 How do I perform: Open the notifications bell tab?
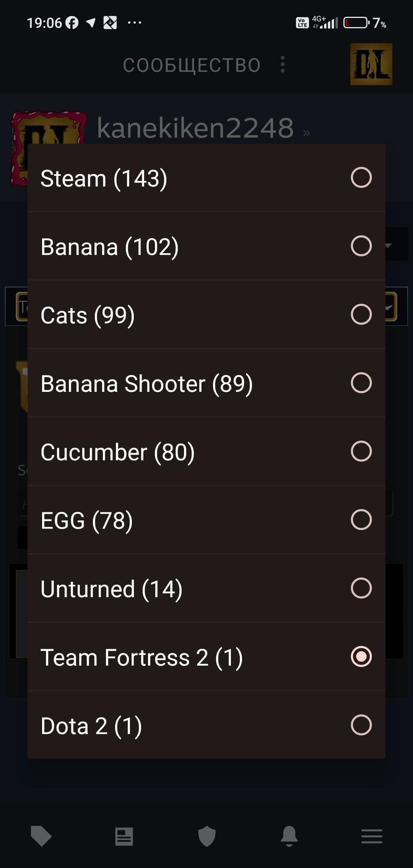(289, 836)
